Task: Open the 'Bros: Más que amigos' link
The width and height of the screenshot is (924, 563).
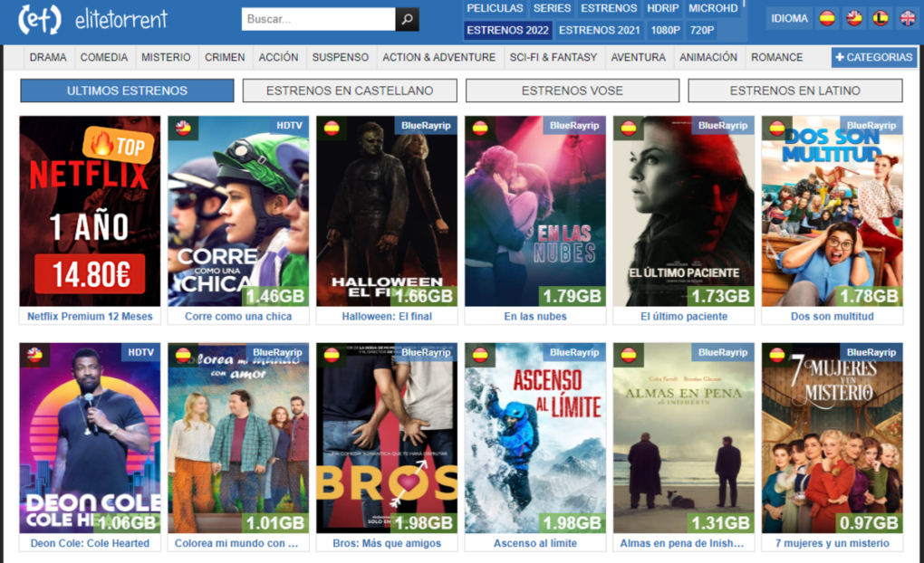Action: coord(386,543)
